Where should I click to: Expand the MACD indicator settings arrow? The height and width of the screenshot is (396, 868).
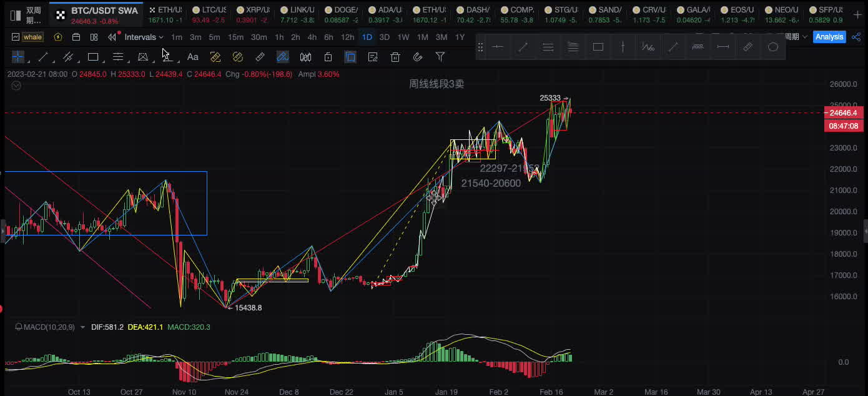point(82,327)
